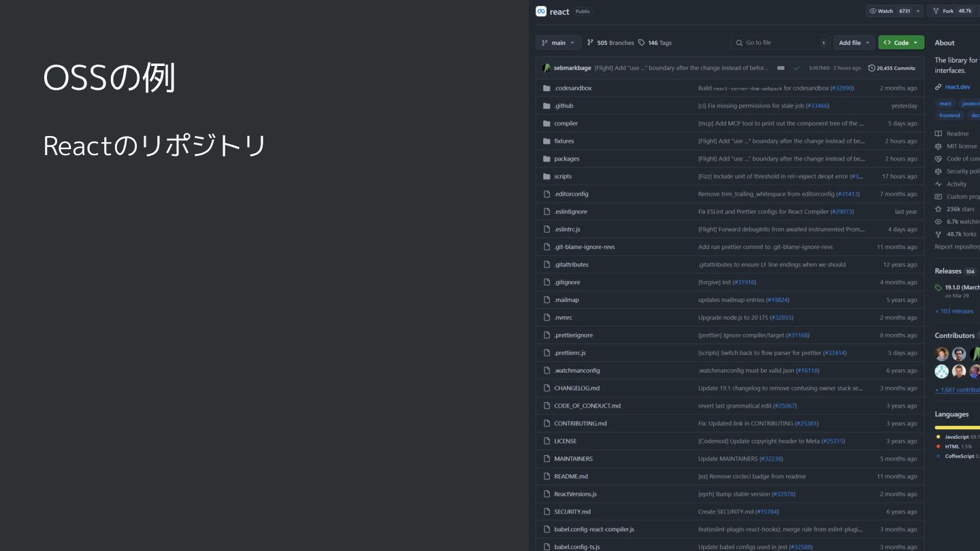Open the Watch notifications dropdown arrow
The width and height of the screenshot is (980, 551).
(919, 11)
